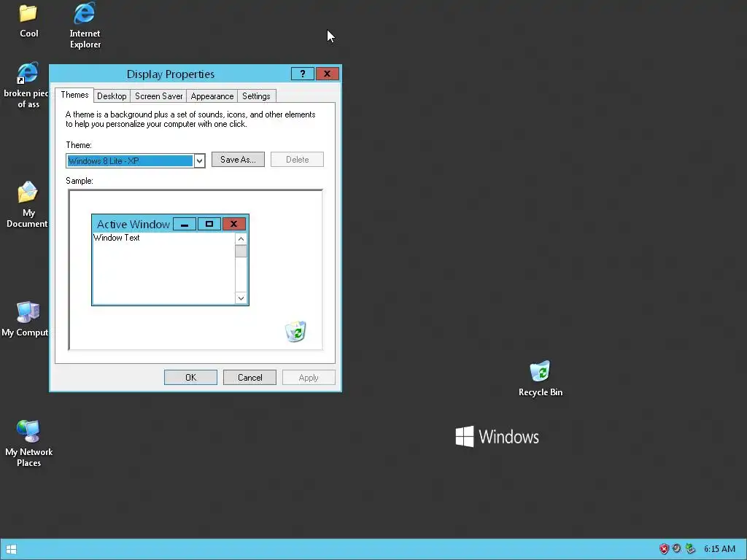The width and height of the screenshot is (747, 560).
Task: Click sample window's maximize button
Action: [x=209, y=224]
